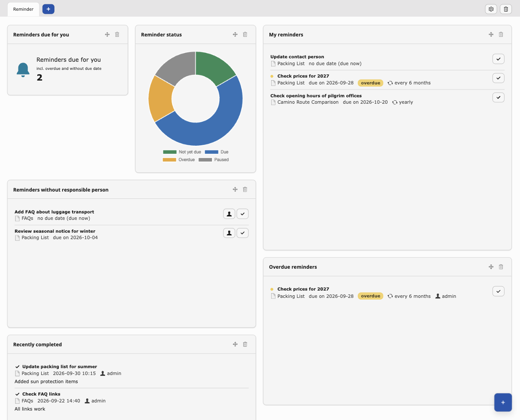
Task: Mark Update contact person as done
Action: point(498,59)
